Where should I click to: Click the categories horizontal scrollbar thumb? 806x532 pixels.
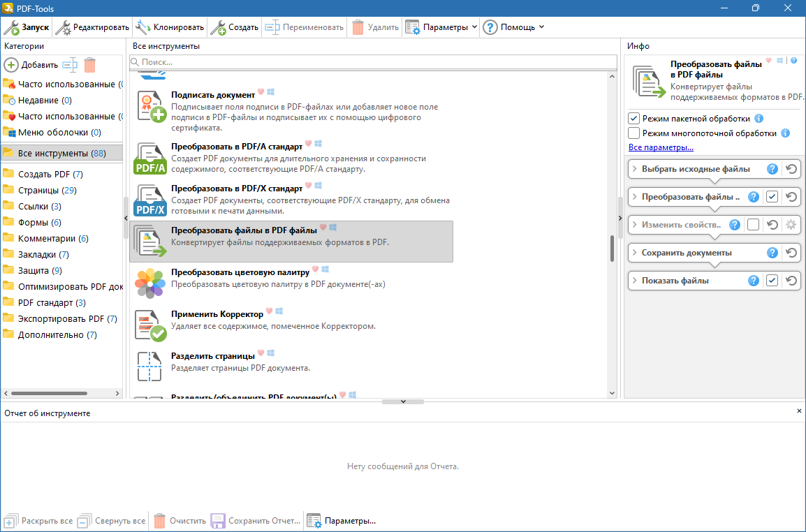[50, 393]
